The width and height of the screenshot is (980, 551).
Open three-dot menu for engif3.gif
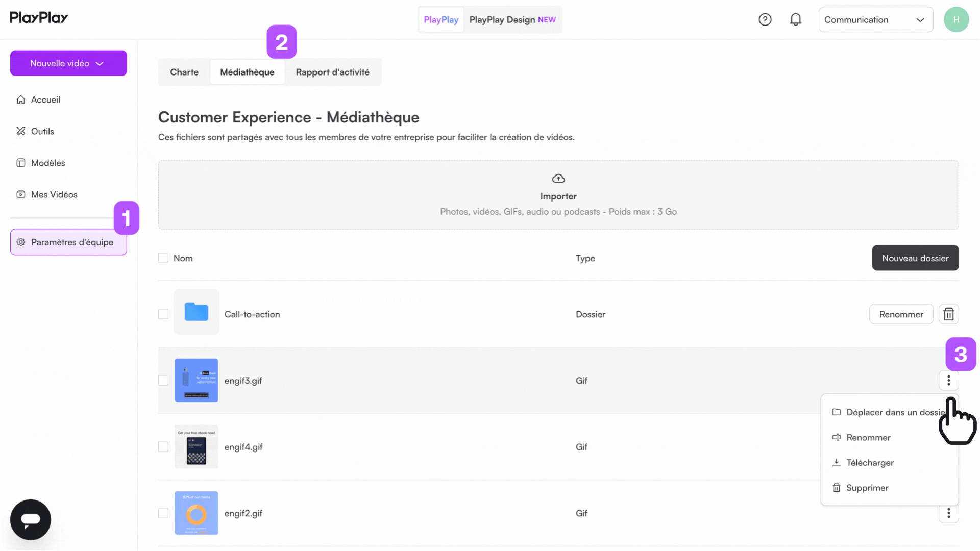point(948,381)
